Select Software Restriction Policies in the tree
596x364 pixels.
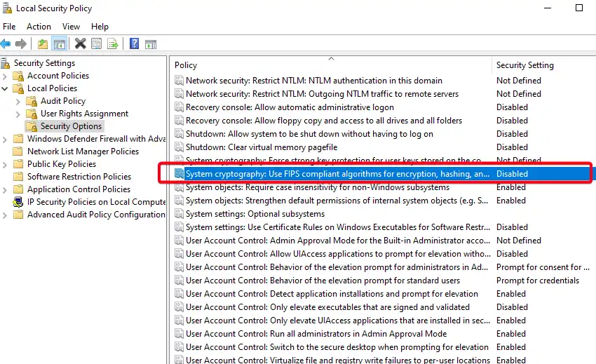click(79, 177)
